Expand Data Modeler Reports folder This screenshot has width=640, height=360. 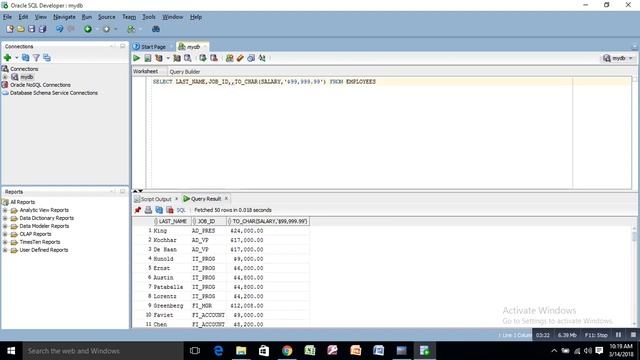[x=5, y=226]
